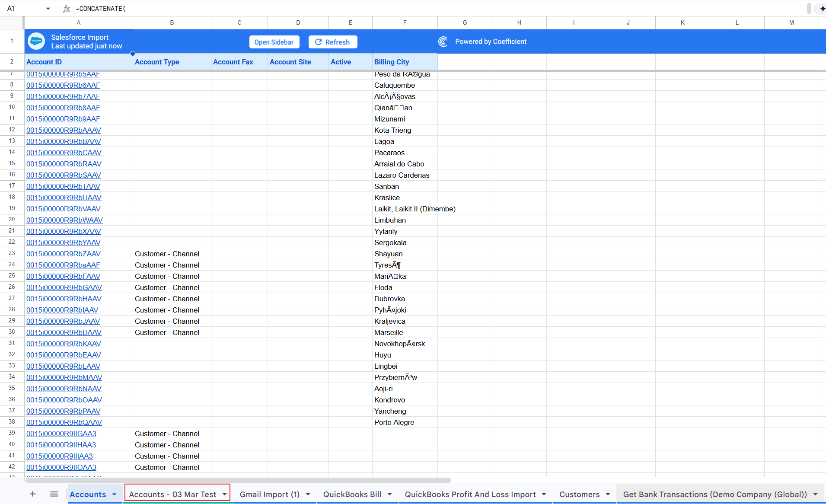Click the horizontal scrollbar at bottom
Viewport: 826px width, 504px height.
coord(238,480)
